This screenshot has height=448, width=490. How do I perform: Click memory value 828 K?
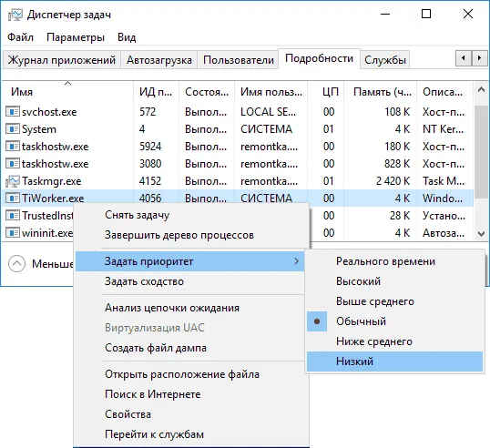coord(397,164)
